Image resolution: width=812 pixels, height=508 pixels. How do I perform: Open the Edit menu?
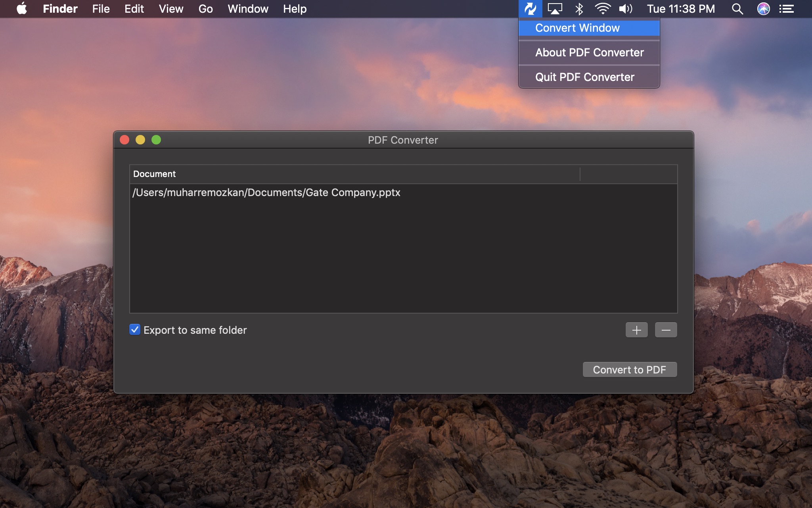tap(134, 9)
